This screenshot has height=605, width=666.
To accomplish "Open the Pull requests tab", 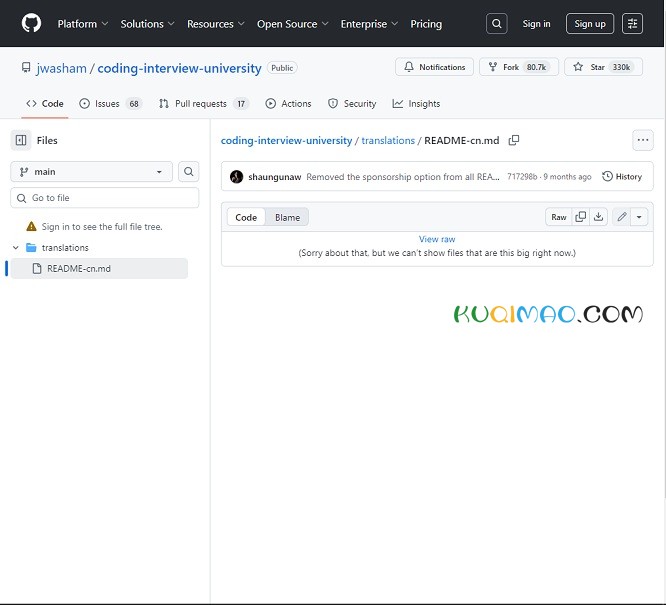I will point(204,104).
